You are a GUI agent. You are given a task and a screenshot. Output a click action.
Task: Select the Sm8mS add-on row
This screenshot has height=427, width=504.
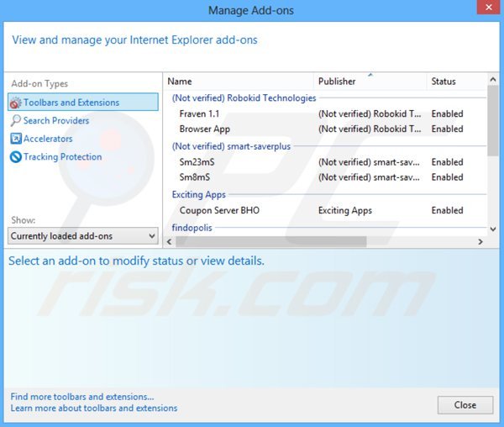click(325, 177)
